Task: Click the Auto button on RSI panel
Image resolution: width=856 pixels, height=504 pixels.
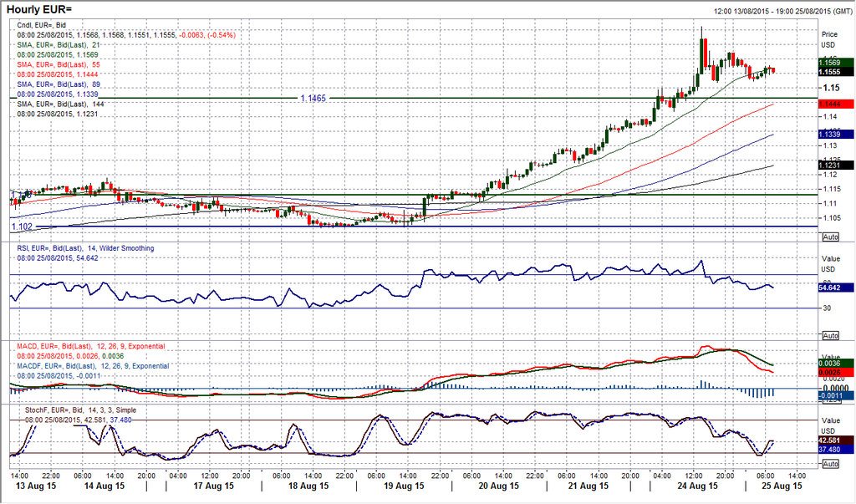Action: 830,335
